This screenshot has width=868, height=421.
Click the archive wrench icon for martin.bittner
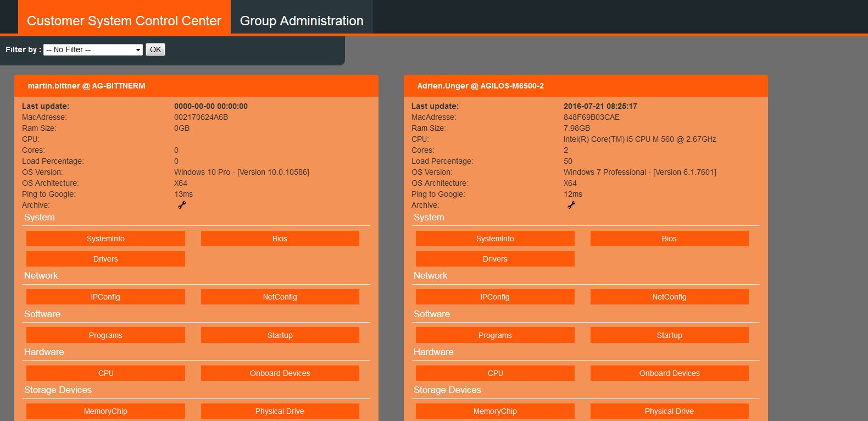[182, 205]
